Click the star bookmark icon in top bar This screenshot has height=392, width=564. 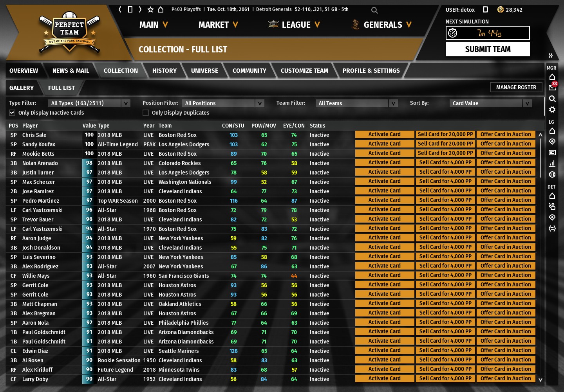150,9
